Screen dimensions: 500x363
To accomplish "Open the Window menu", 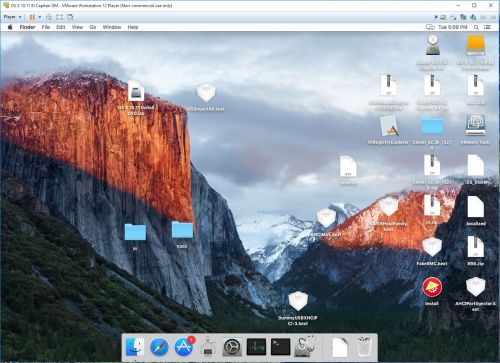I will click(112, 27).
